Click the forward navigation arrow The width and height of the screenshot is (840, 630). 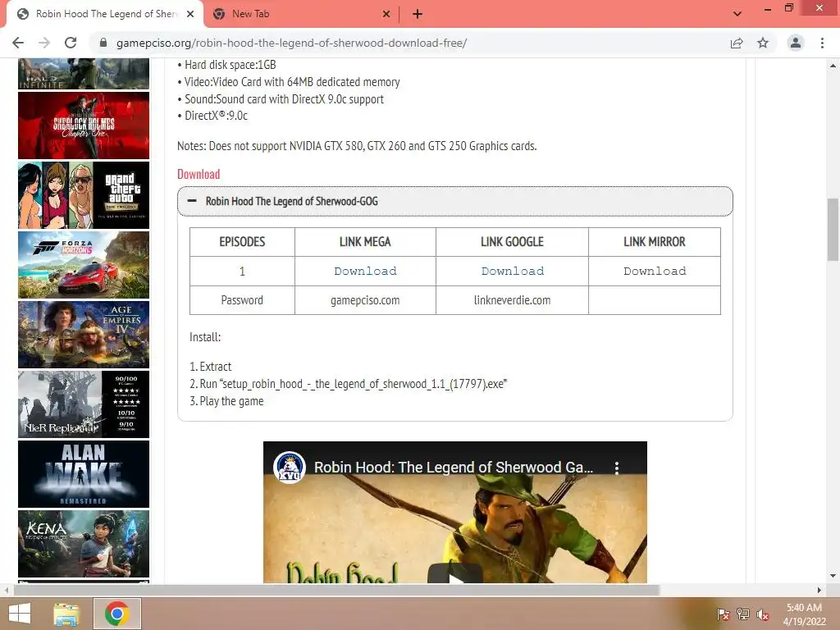tap(44, 43)
